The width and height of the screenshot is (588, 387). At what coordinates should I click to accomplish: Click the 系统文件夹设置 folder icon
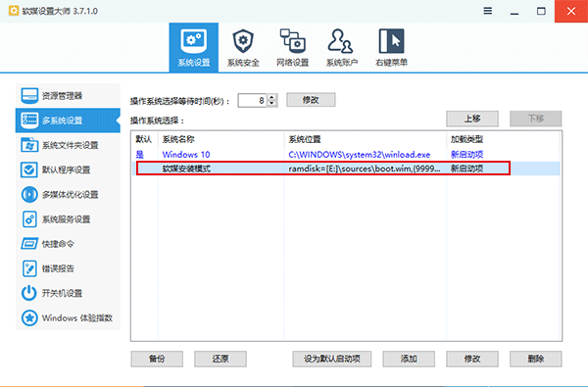pyautogui.click(x=29, y=145)
